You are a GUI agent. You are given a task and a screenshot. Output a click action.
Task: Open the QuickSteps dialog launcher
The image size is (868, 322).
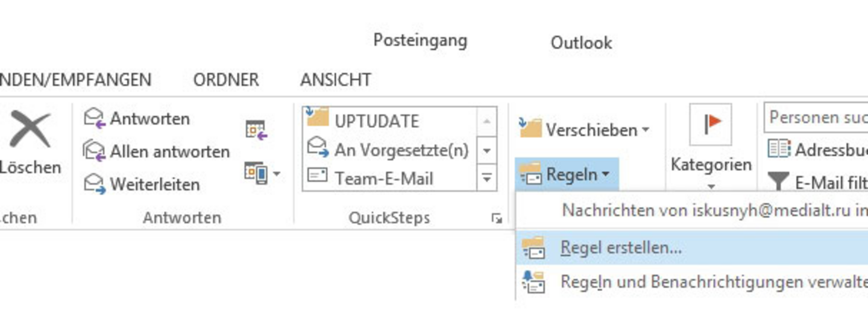coord(497,219)
